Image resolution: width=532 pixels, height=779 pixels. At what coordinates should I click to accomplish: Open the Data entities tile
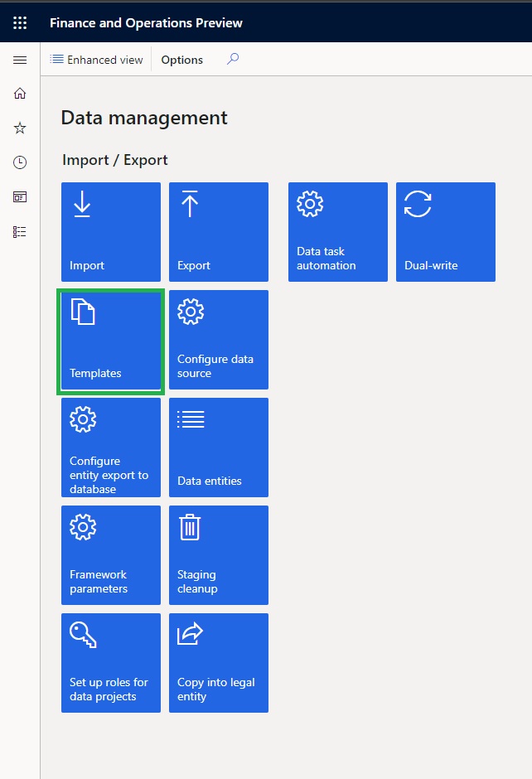coord(219,448)
